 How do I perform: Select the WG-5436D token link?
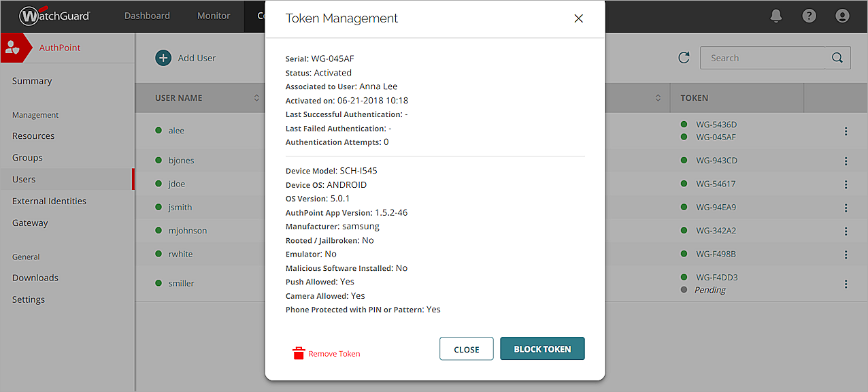pos(716,125)
